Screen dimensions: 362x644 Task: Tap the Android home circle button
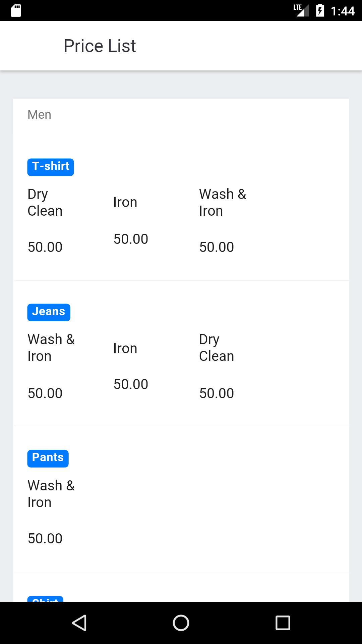pyautogui.click(x=181, y=623)
